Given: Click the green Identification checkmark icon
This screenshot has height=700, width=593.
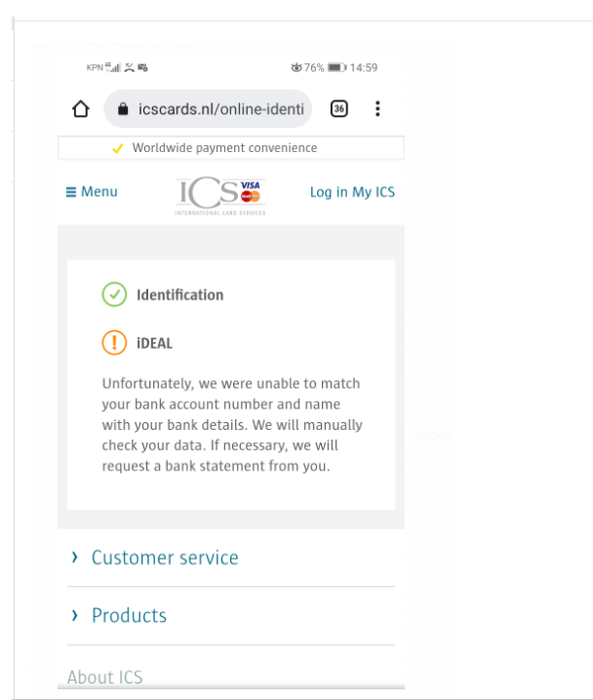Looking at the screenshot, I should pyautogui.click(x=114, y=294).
